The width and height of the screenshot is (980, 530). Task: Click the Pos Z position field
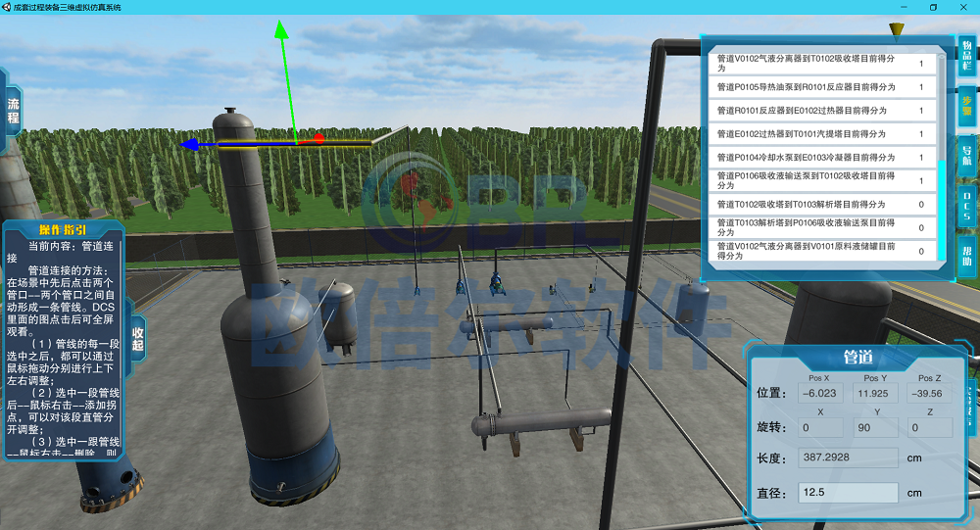[930, 394]
